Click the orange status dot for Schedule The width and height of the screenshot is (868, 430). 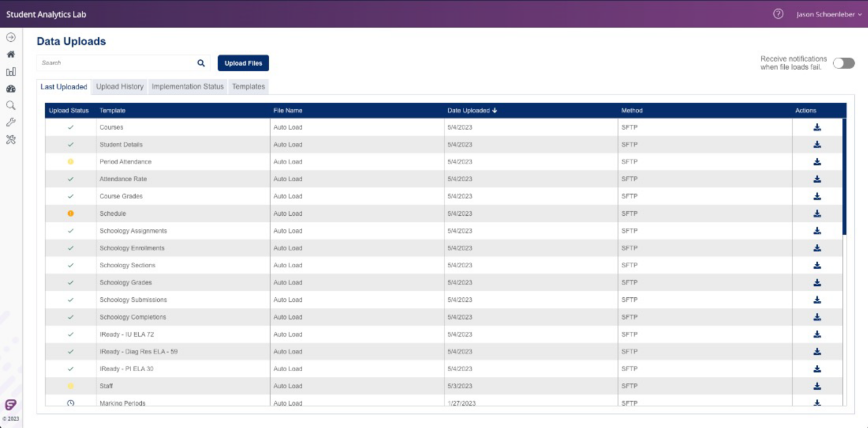71,214
